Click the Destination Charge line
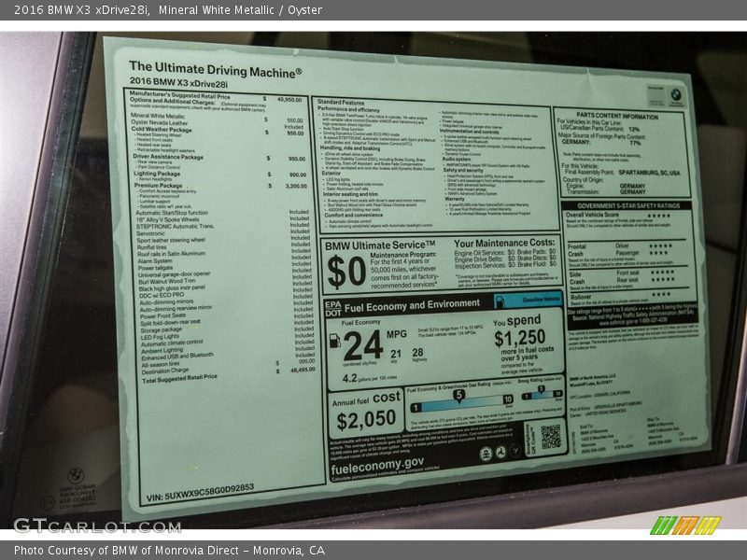The image size is (747, 560). (x=165, y=371)
